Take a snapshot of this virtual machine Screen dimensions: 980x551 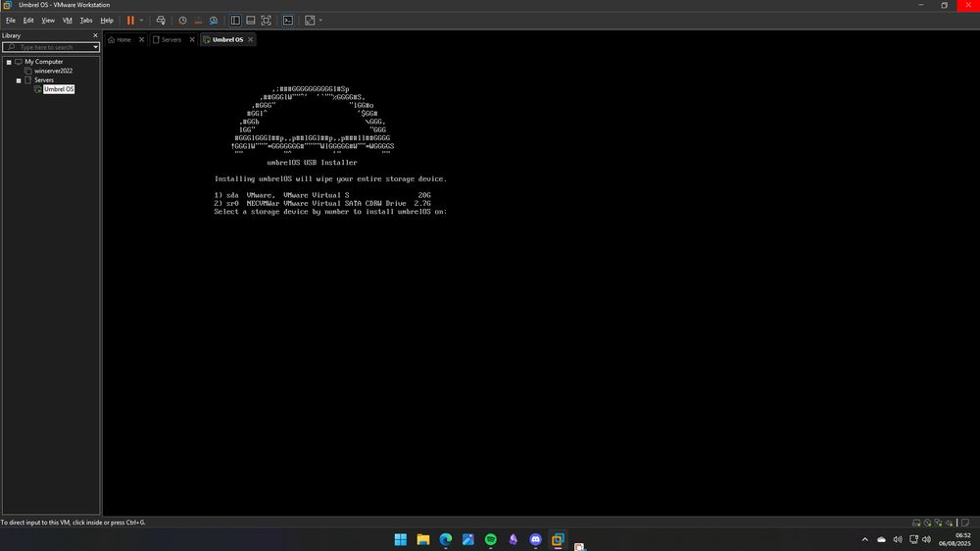point(182,20)
